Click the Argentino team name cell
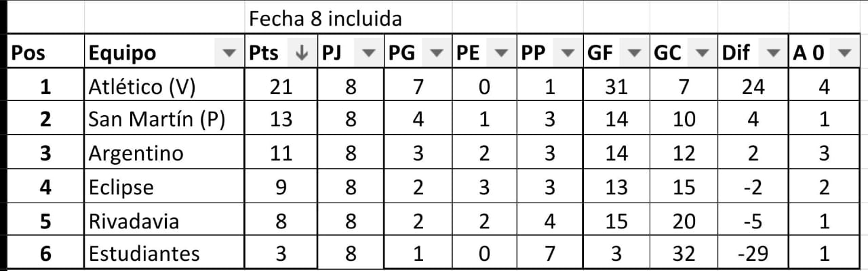868x271 pixels. coord(165,153)
